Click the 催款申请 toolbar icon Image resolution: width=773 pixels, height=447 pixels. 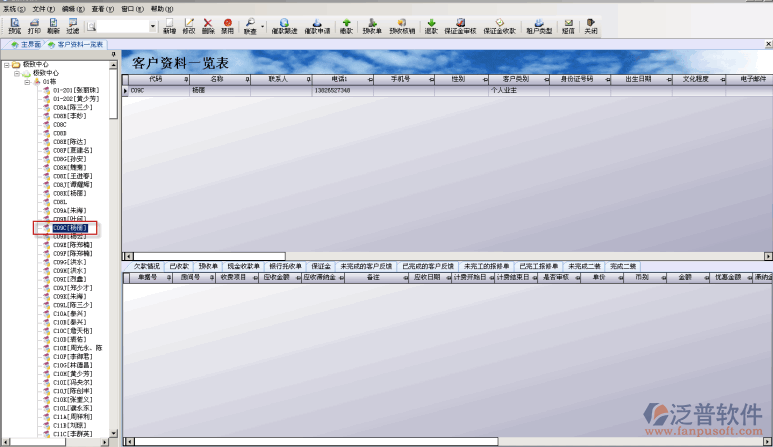(x=317, y=23)
